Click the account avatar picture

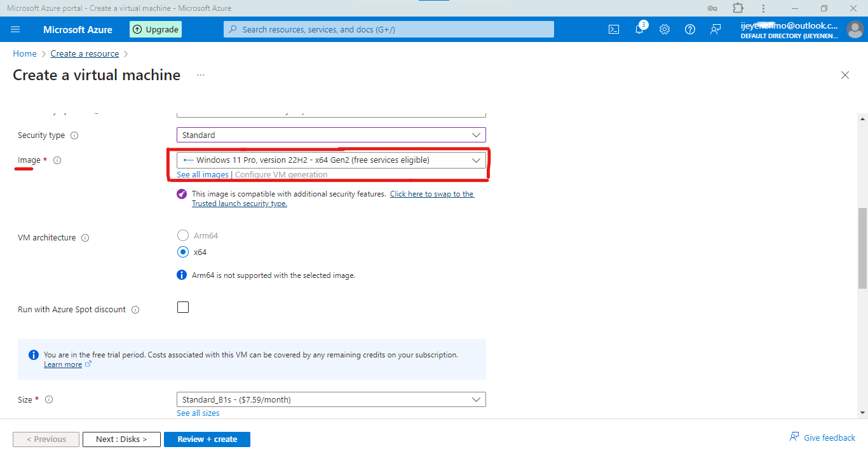coord(855,29)
